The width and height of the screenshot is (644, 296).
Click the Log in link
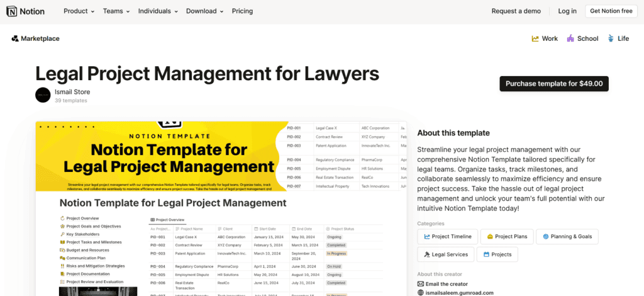(567, 11)
